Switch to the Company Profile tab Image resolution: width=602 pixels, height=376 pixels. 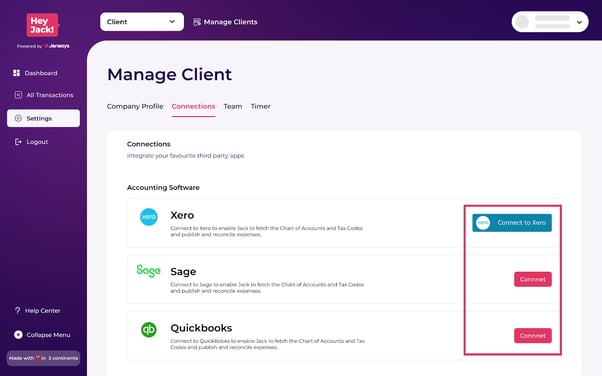tap(135, 106)
